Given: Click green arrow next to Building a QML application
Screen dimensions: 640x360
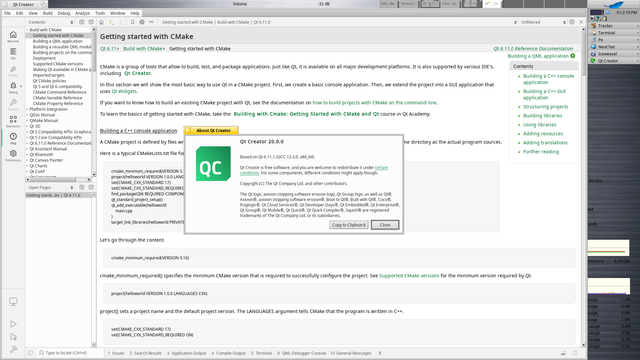Looking at the screenshot, I should pyautogui.click(x=573, y=56).
